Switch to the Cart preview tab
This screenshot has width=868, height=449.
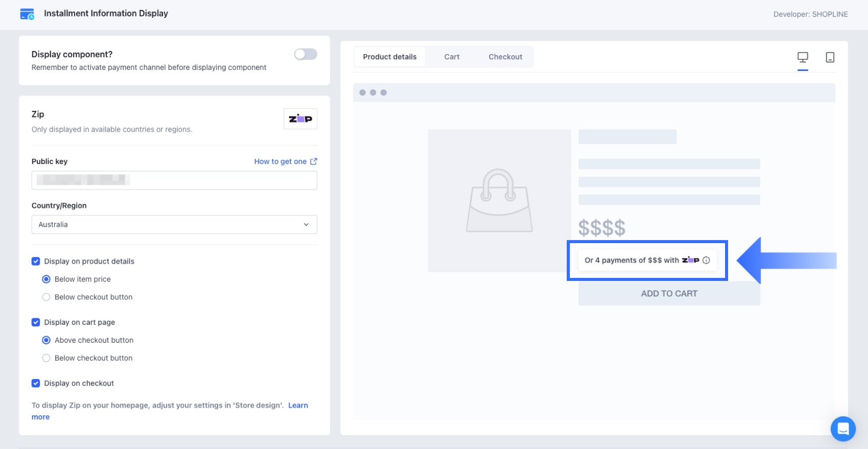point(451,57)
